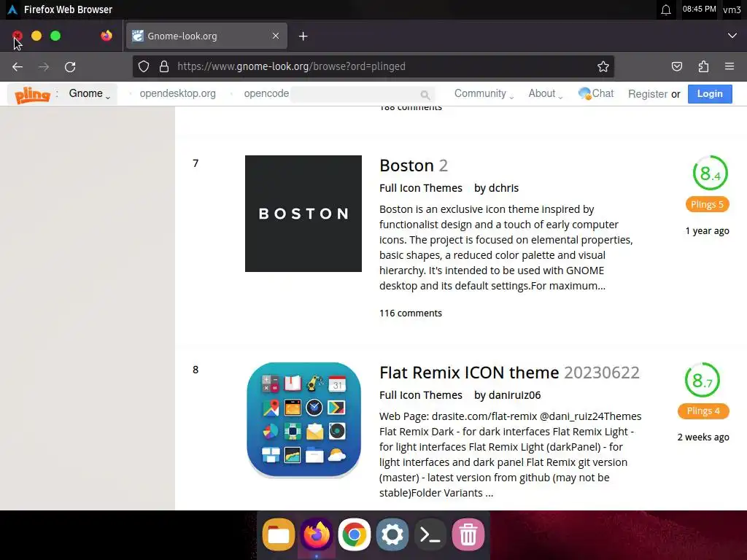The height and width of the screenshot is (560, 747).
Task: Click the '1 year ago' text
Action: coord(707,231)
